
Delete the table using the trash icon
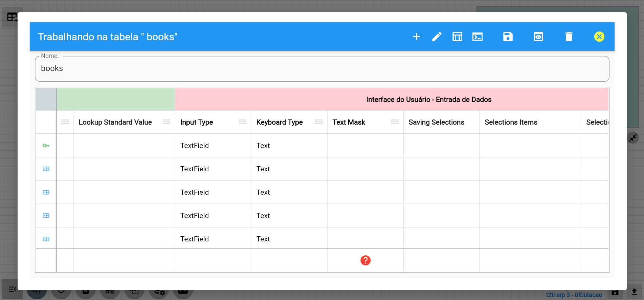click(569, 37)
